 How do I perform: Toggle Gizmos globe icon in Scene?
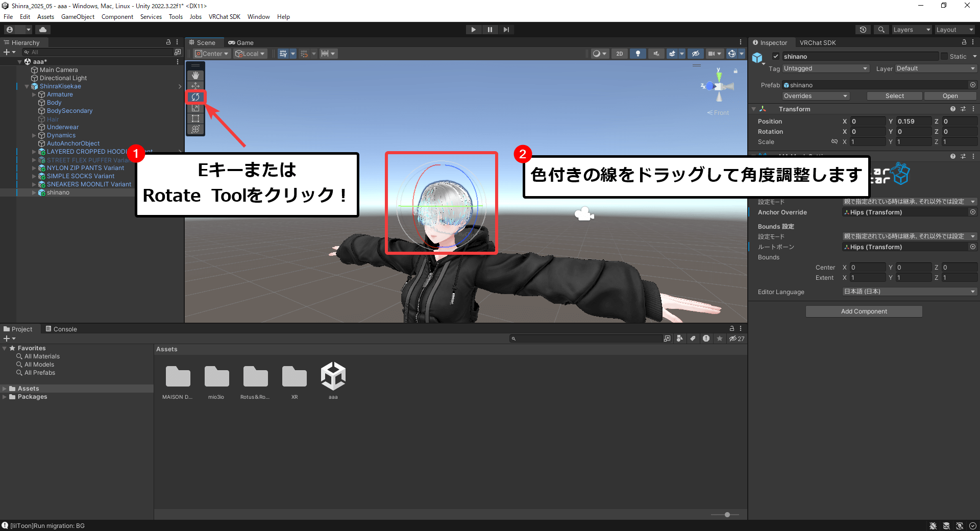(x=731, y=54)
